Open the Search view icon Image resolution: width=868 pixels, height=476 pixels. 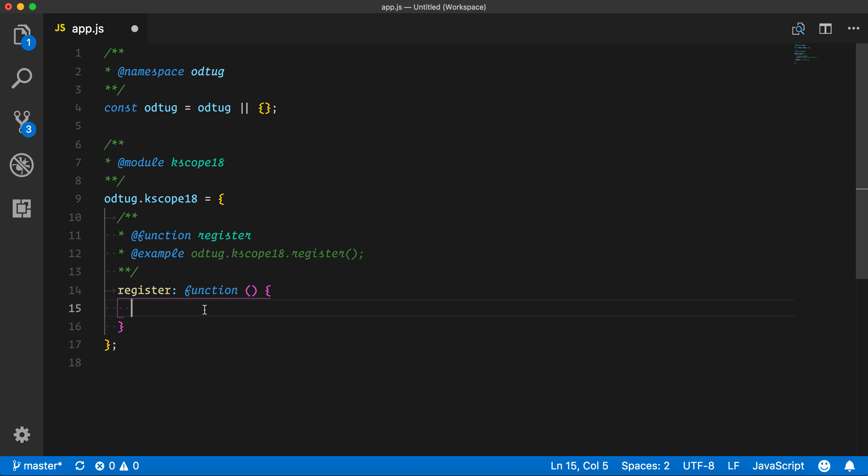22,78
